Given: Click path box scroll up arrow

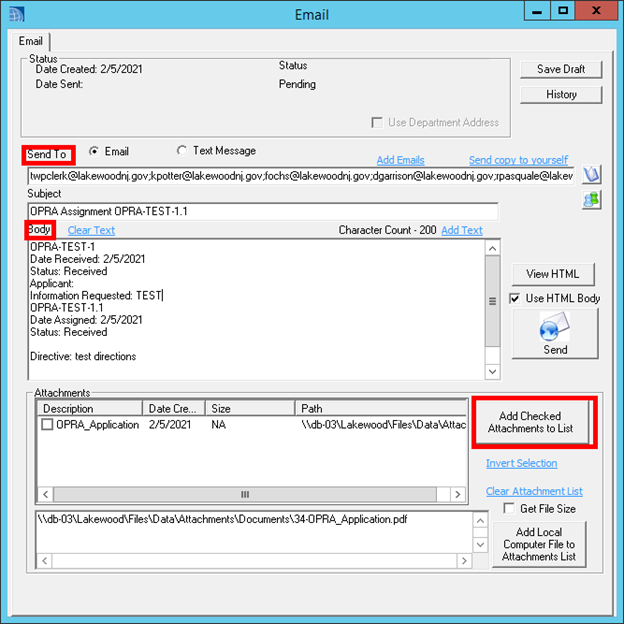Looking at the screenshot, I should pos(480,521).
